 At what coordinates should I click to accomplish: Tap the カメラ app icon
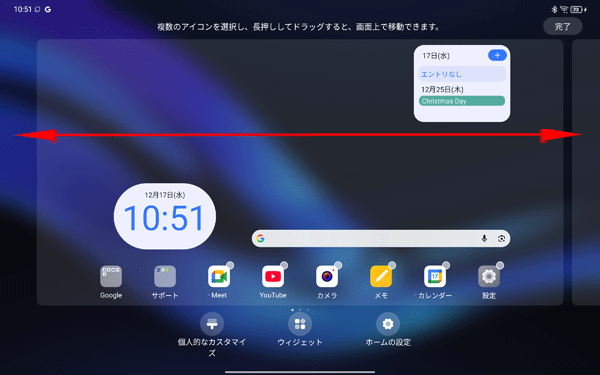pyautogui.click(x=327, y=276)
